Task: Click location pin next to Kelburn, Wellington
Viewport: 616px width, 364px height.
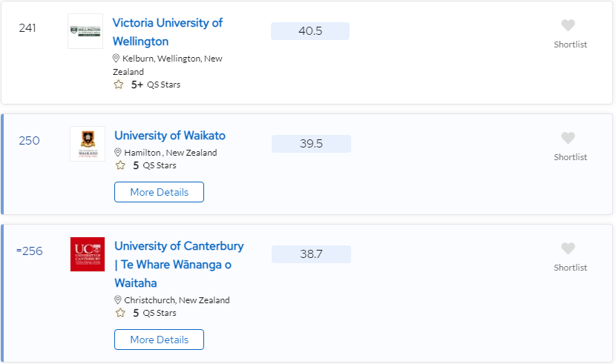Action: point(116,59)
